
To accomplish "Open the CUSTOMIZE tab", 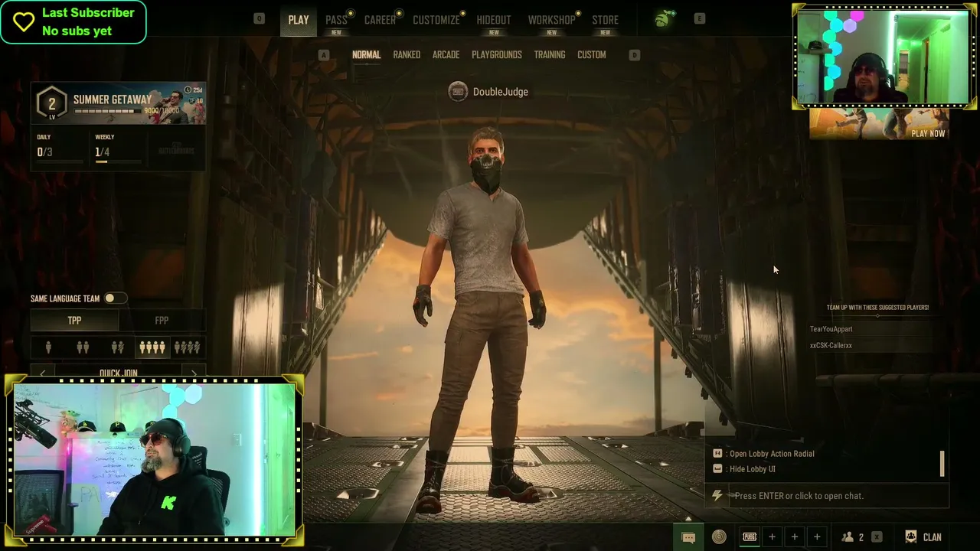I will (436, 20).
